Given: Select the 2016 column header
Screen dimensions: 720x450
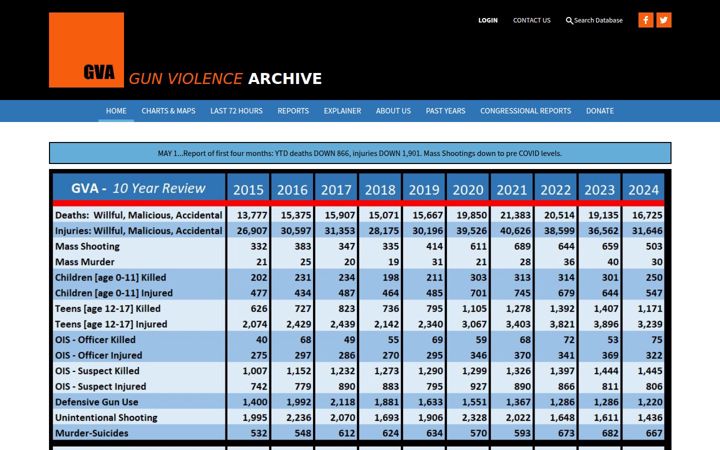Looking at the screenshot, I should click(292, 190).
